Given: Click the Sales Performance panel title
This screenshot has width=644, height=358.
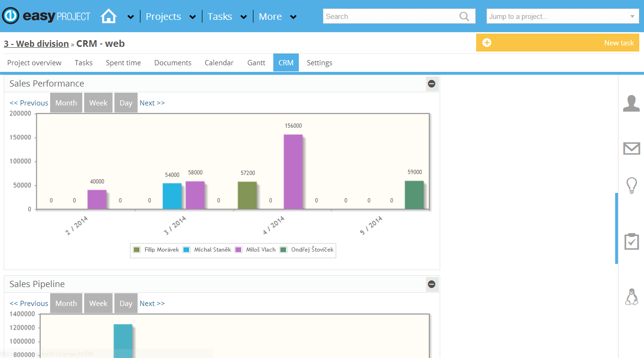Looking at the screenshot, I should [47, 84].
